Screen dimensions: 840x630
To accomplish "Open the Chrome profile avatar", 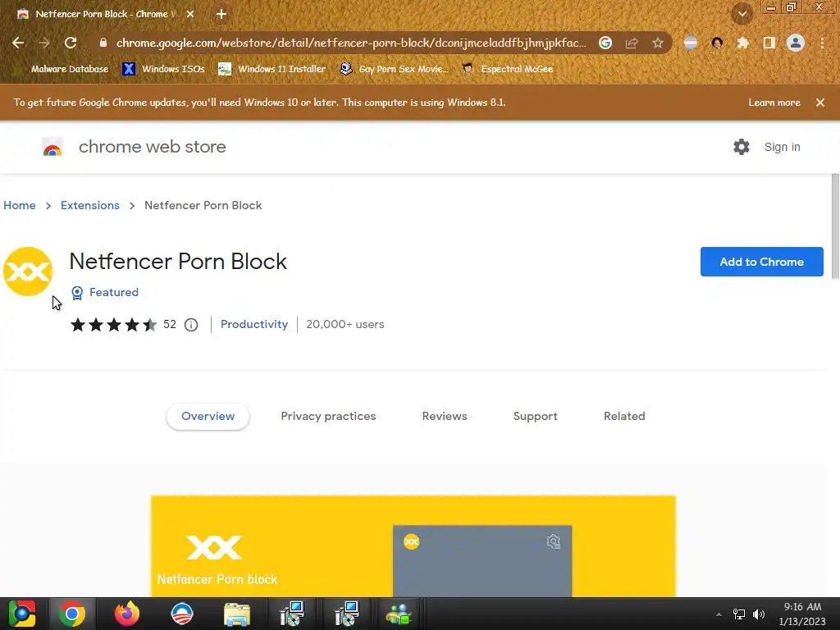I will (x=796, y=43).
